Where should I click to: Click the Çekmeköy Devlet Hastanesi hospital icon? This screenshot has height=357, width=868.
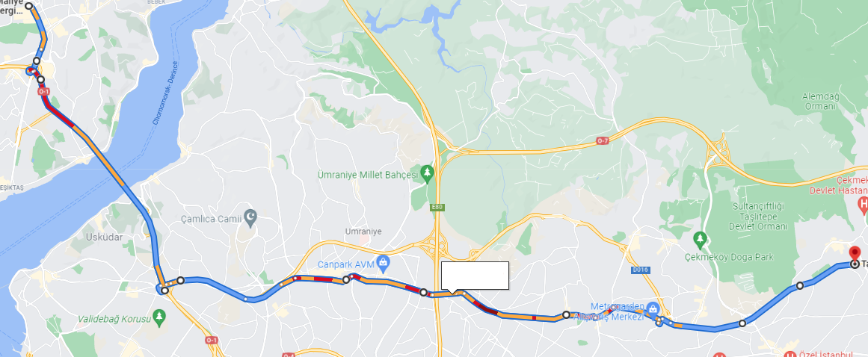pos(863,206)
